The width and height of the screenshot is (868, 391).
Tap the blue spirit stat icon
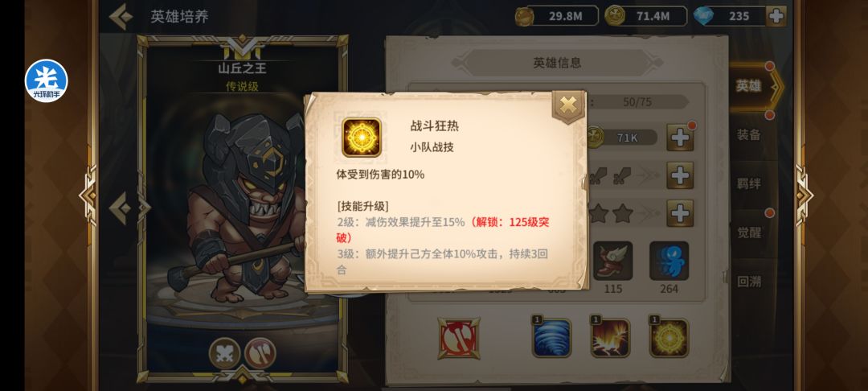coord(669,261)
